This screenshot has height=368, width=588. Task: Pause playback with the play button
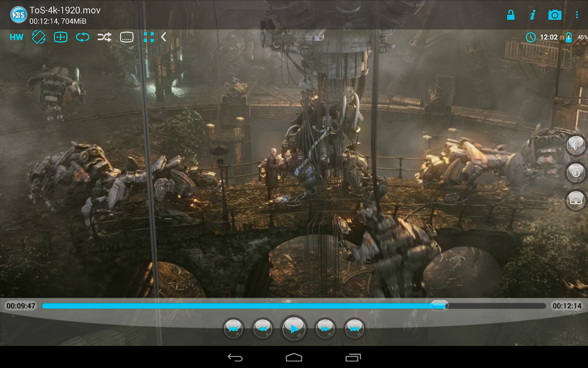point(294,328)
